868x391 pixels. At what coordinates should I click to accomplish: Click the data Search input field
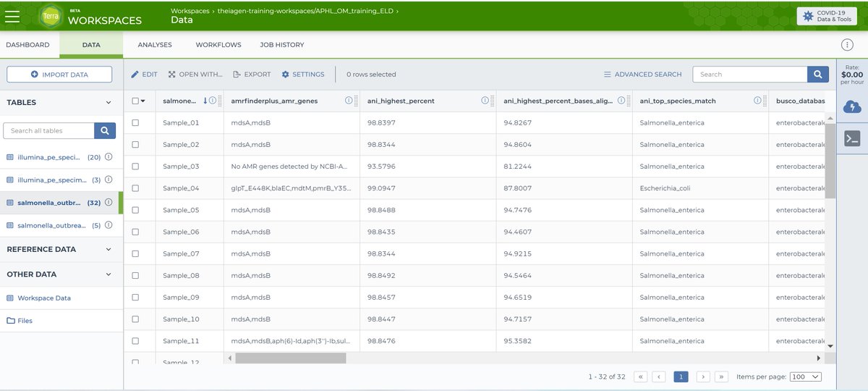click(x=750, y=74)
